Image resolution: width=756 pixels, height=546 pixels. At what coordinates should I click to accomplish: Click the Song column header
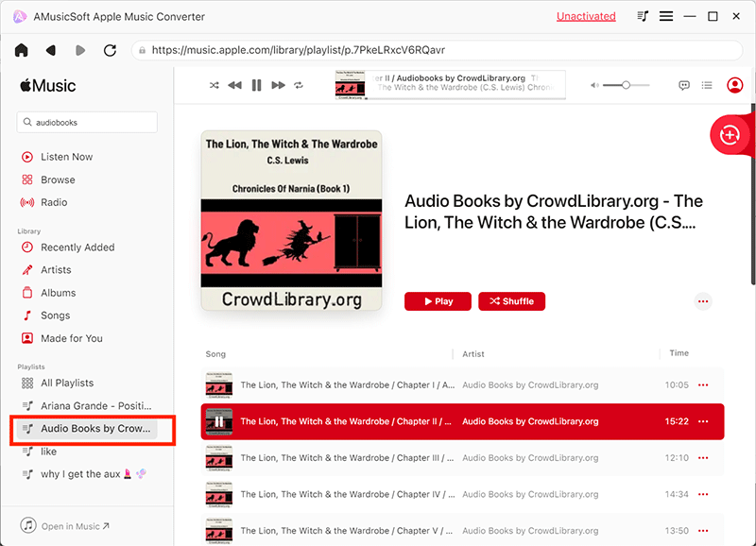pos(215,354)
